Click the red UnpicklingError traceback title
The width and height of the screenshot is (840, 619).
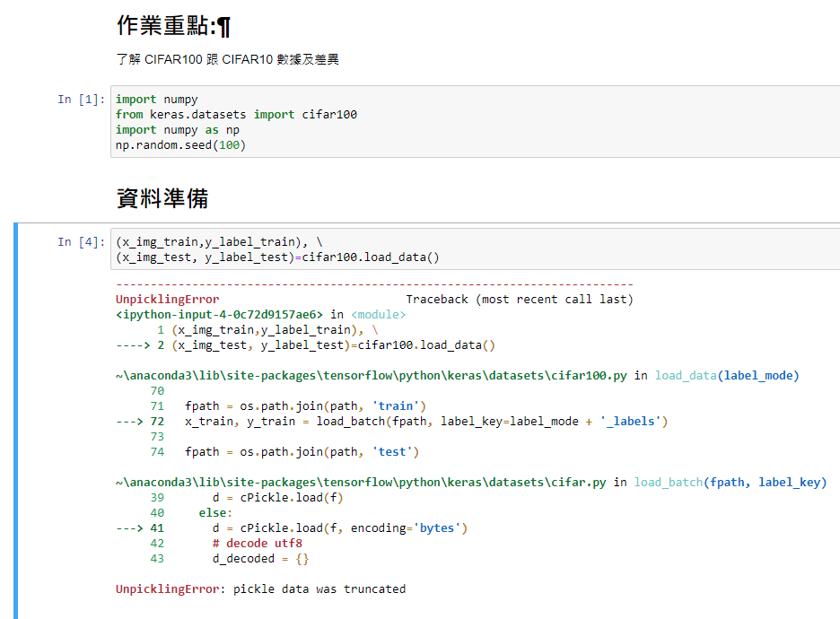point(167,300)
